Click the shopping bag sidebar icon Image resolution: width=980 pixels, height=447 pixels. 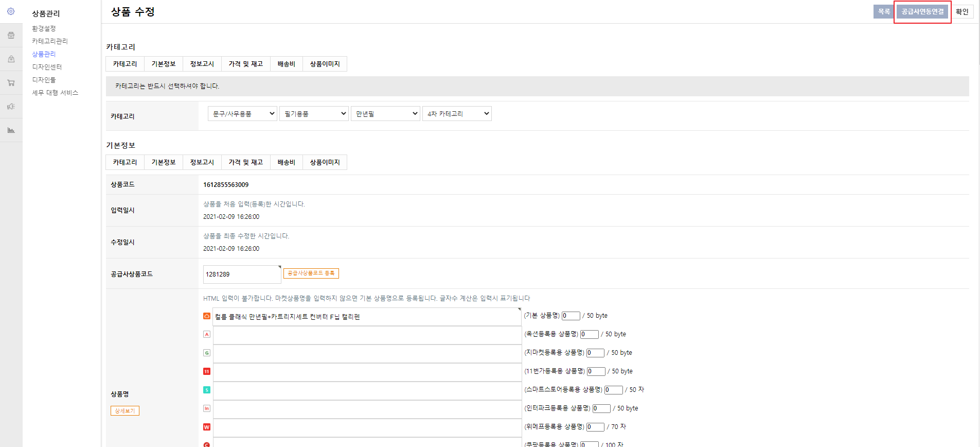click(x=11, y=59)
